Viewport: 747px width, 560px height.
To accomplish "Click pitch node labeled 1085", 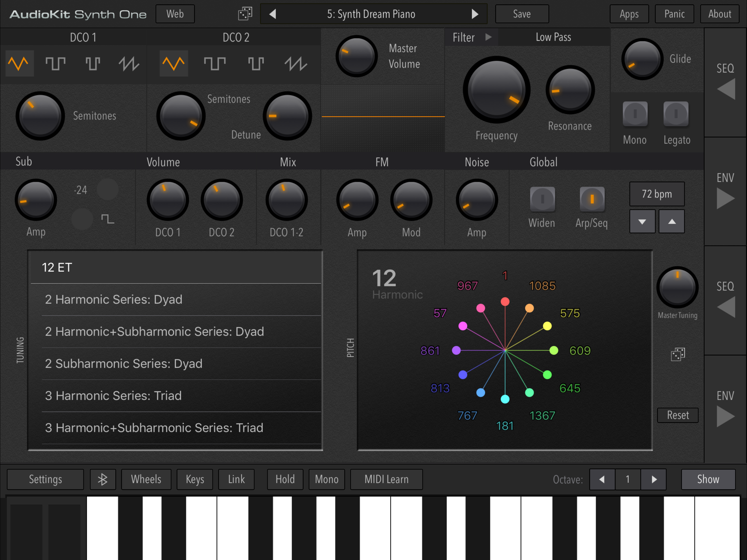I will tap(529, 308).
